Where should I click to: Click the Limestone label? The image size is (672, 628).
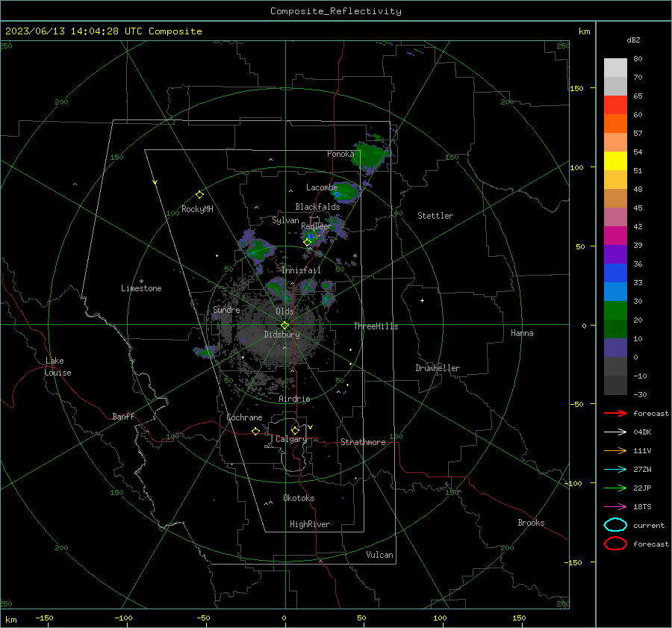[141, 288]
